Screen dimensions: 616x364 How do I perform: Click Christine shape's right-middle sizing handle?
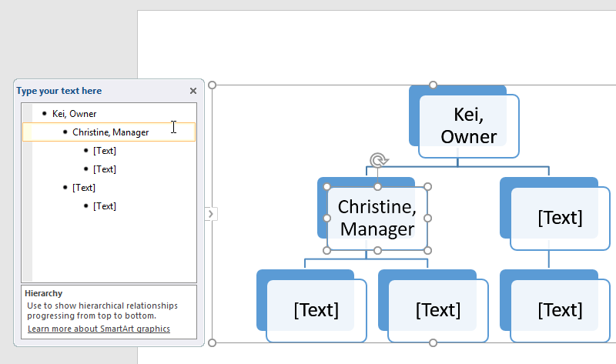428,219
